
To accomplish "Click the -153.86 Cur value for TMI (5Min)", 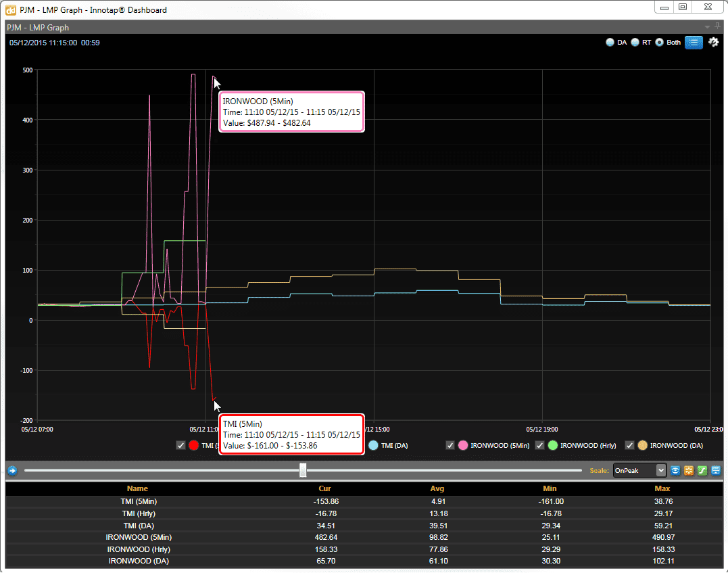I will 326,502.
